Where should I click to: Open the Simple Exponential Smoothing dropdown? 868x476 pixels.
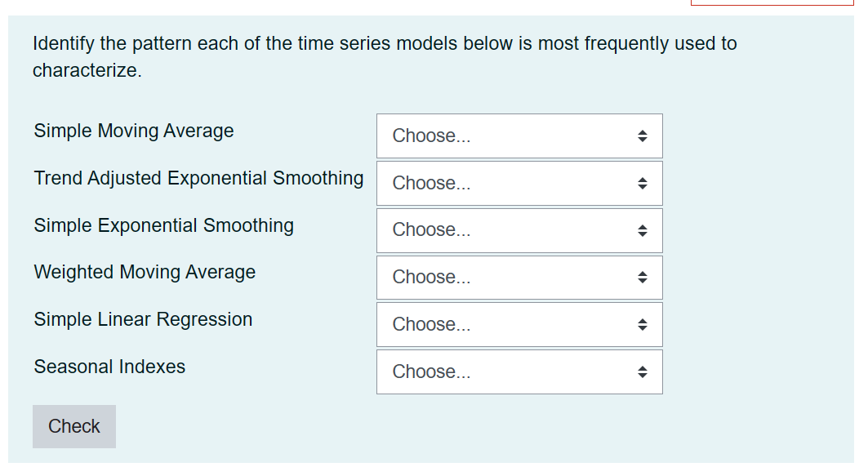click(519, 230)
